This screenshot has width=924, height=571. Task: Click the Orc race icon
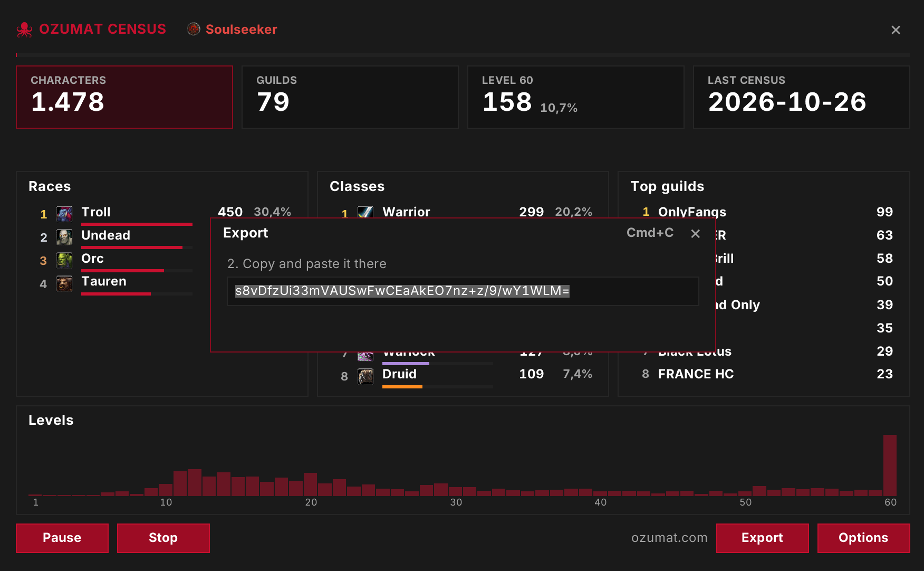(x=64, y=261)
